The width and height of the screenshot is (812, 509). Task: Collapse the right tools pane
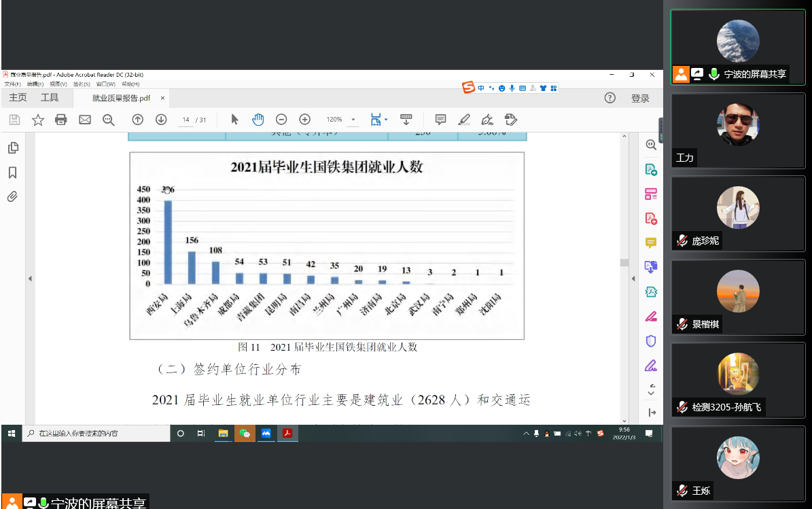pyautogui.click(x=633, y=279)
